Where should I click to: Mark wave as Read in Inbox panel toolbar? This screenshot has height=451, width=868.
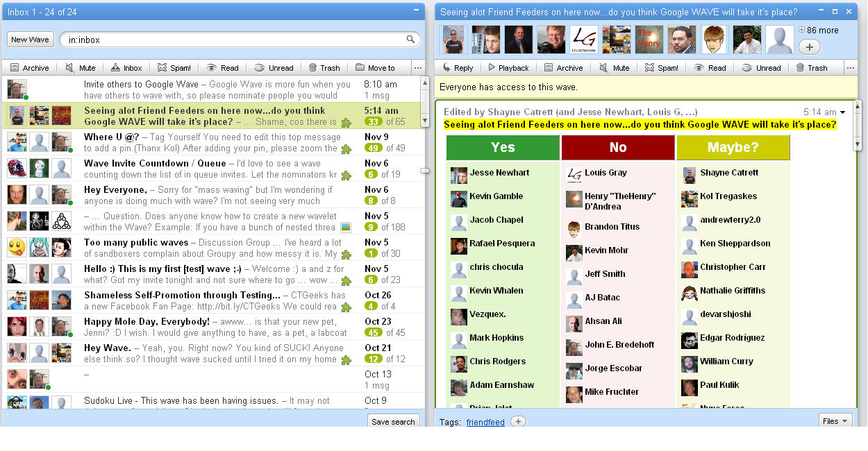tap(222, 68)
